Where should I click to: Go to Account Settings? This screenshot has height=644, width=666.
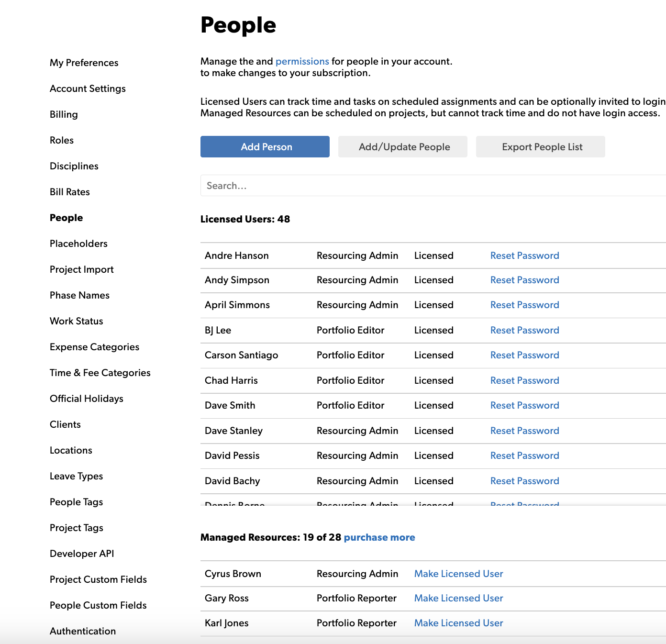(x=88, y=89)
